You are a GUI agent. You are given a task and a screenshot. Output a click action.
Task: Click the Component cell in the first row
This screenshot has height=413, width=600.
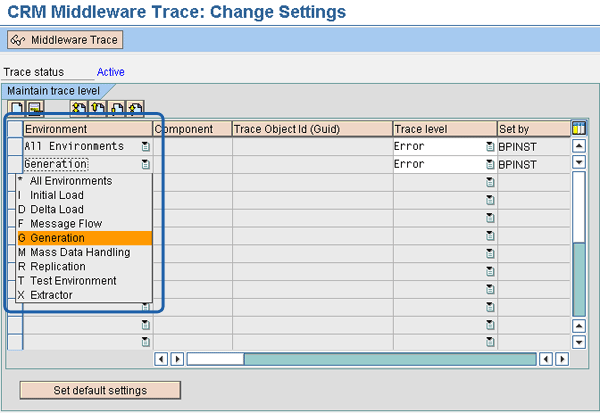pyautogui.click(x=192, y=146)
